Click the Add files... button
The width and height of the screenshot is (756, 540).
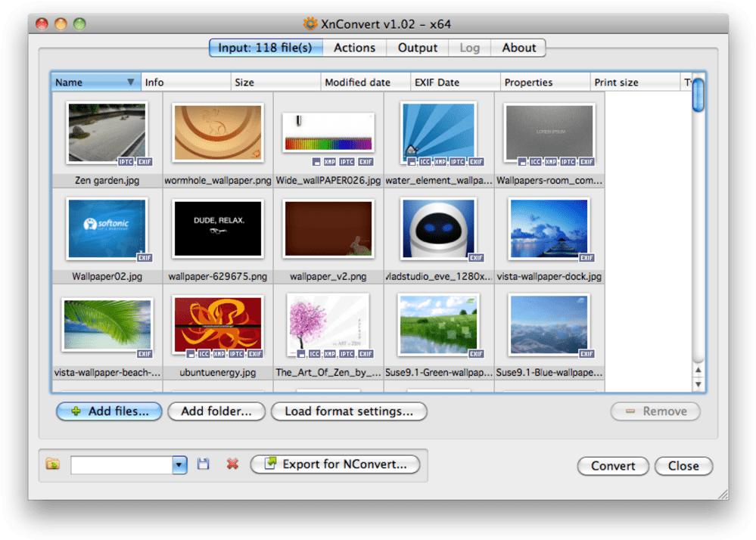(110, 411)
